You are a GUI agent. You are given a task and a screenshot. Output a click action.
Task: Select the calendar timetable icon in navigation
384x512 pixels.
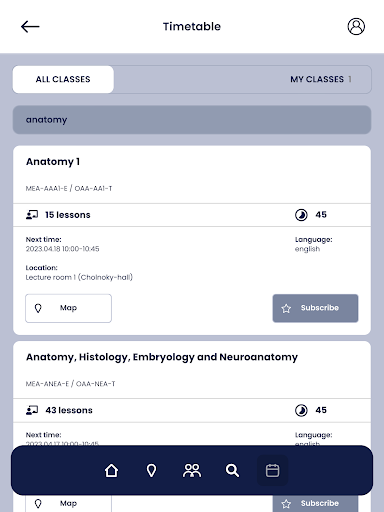pos(272,470)
